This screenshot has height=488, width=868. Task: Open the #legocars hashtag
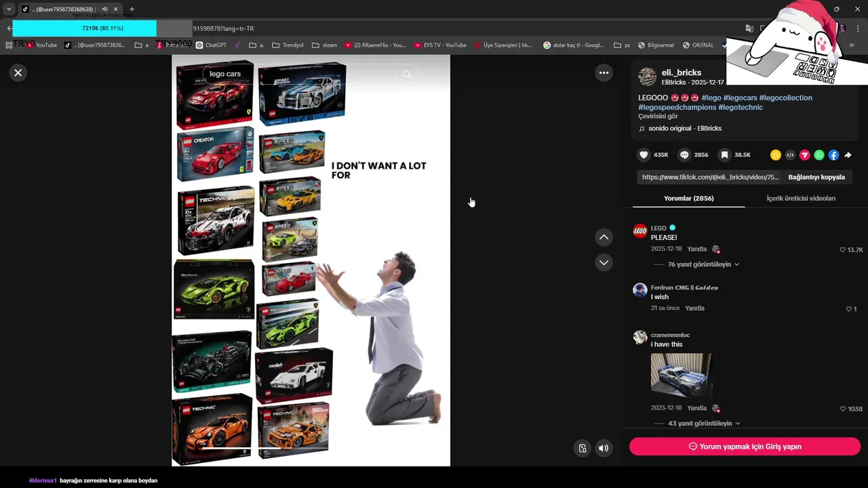tap(740, 98)
